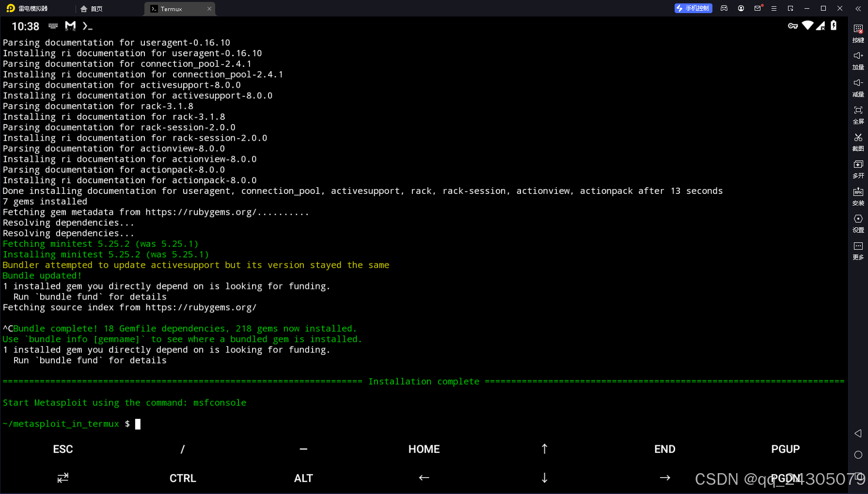This screenshot has width=868, height=494.
Task: Tap the up arrow extra key
Action: (544, 449)
